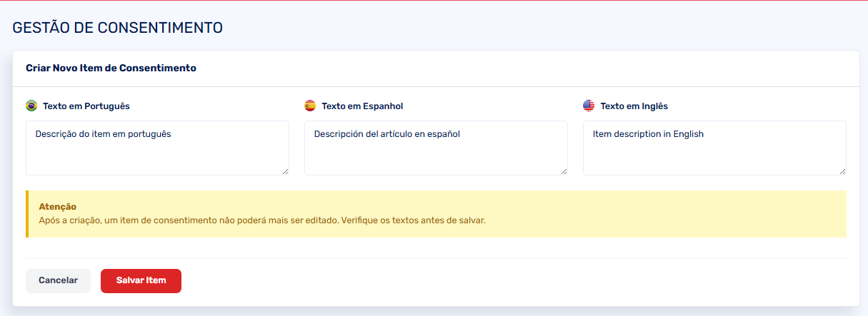Click the English text area resize handle
This screenshot has height=316, width=868.
tap(842, 171)
